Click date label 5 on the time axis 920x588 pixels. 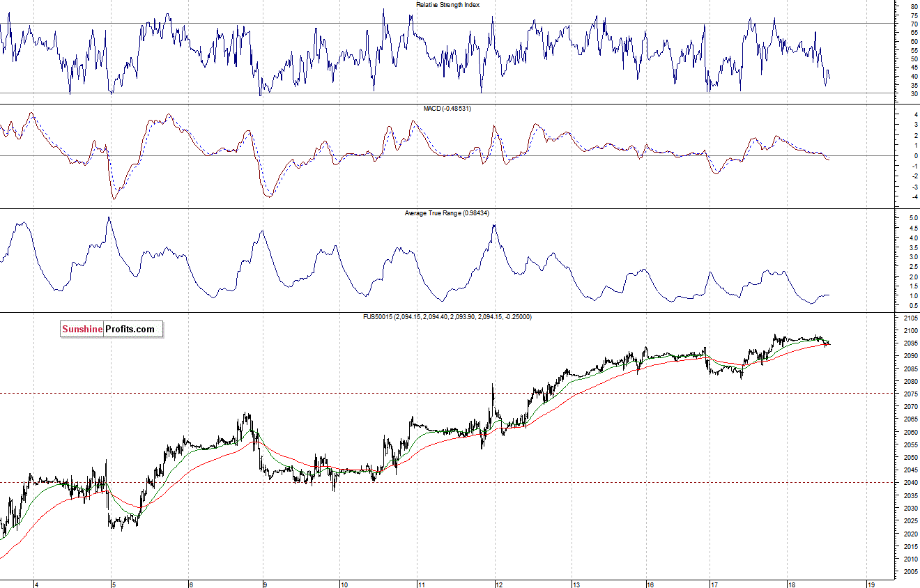click(x=114, y=585)
